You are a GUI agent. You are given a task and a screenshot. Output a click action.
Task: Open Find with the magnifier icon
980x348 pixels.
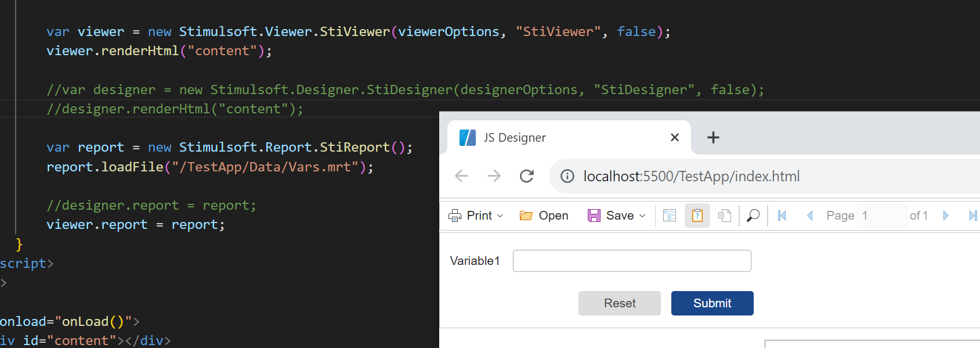point(753,216)
